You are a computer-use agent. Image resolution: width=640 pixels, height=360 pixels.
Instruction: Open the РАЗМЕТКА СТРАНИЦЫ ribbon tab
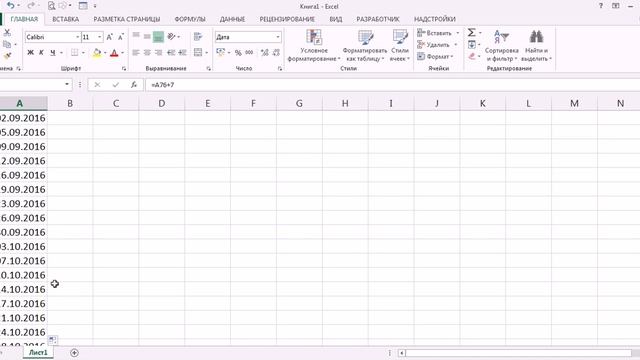click(127, 19)
